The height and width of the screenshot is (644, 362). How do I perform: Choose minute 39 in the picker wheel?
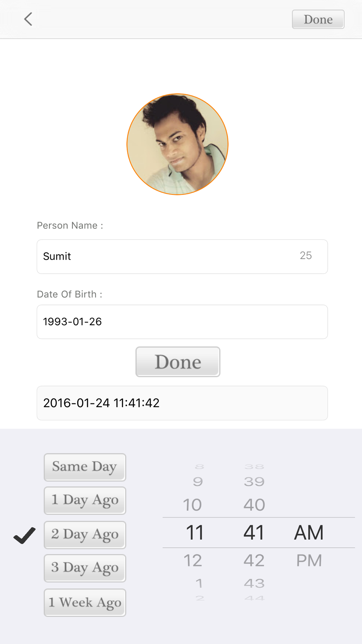tap(254, 481)
